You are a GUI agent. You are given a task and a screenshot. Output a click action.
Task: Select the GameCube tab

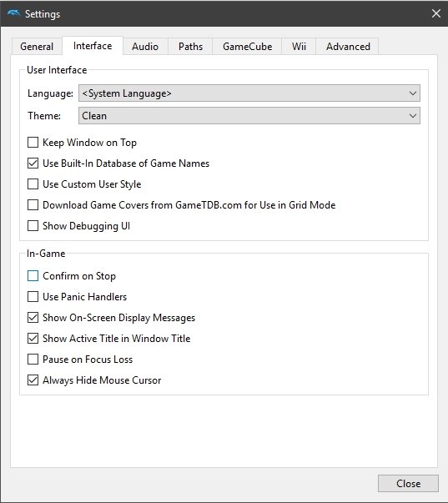247,47
